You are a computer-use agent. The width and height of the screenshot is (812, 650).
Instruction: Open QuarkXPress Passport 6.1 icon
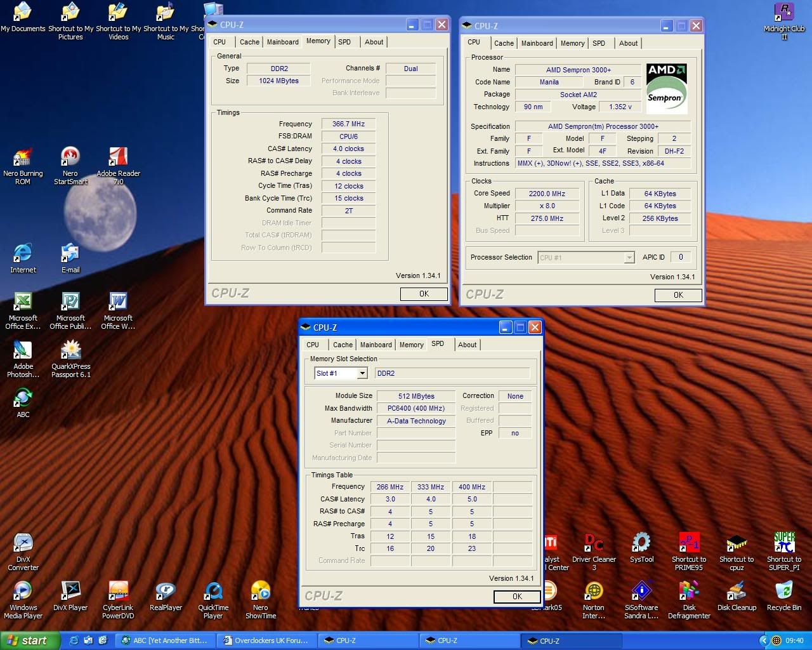click(70, 359)
